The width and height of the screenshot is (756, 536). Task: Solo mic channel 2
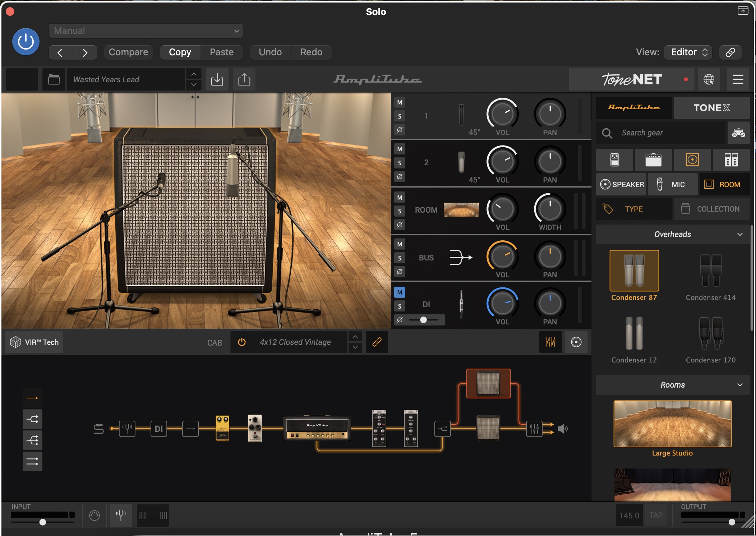(400, 163)
